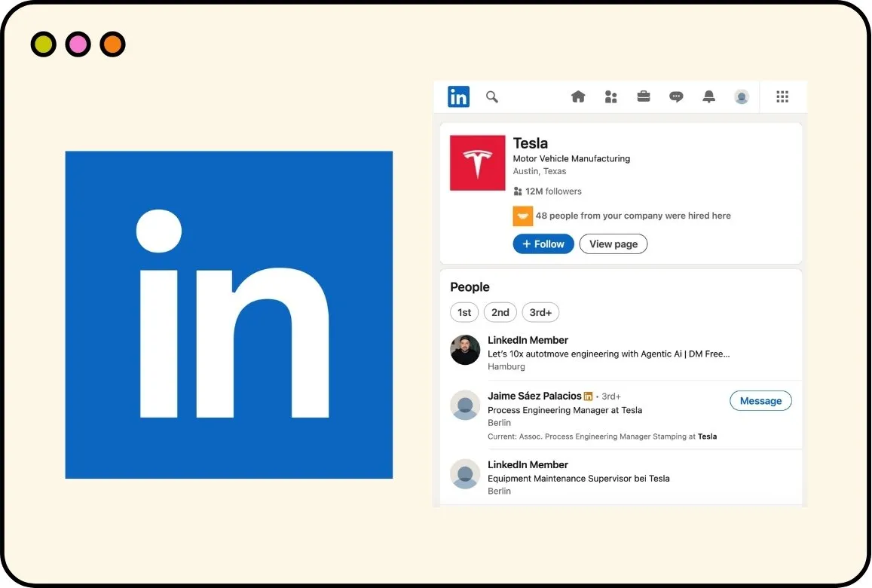
Task: Message Jaime Sáez Palacios
Action: point(760,400)
